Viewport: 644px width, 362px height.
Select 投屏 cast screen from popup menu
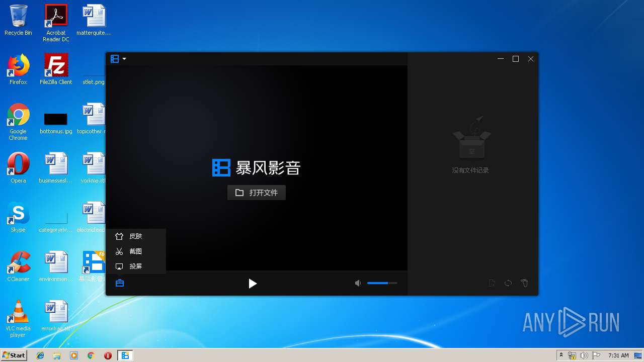(136, 266)
